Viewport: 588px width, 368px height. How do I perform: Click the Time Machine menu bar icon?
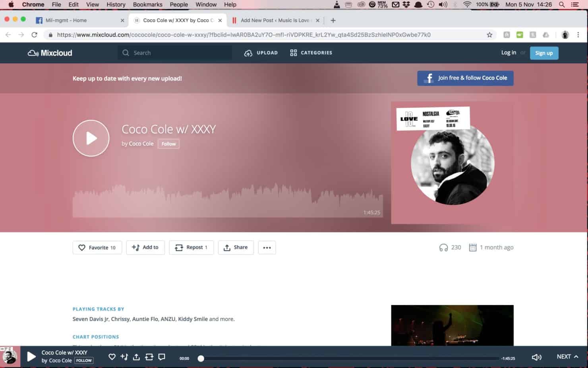pos(431,4)
